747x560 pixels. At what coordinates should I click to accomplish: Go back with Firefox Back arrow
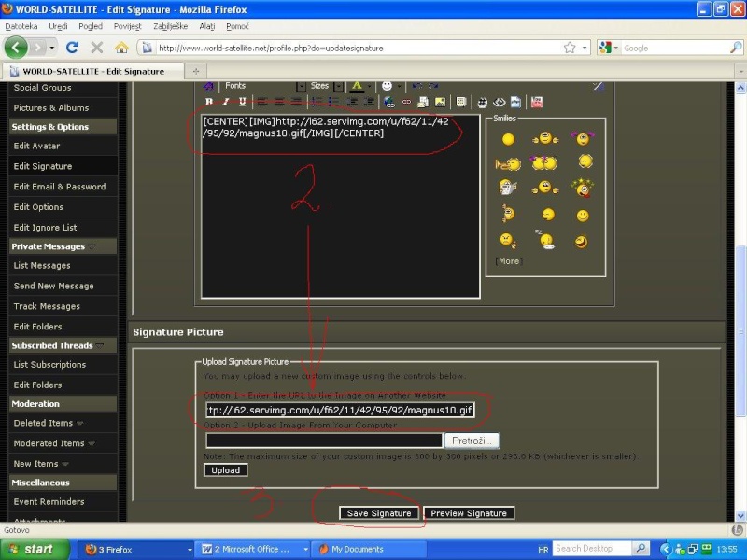(16, 48)
